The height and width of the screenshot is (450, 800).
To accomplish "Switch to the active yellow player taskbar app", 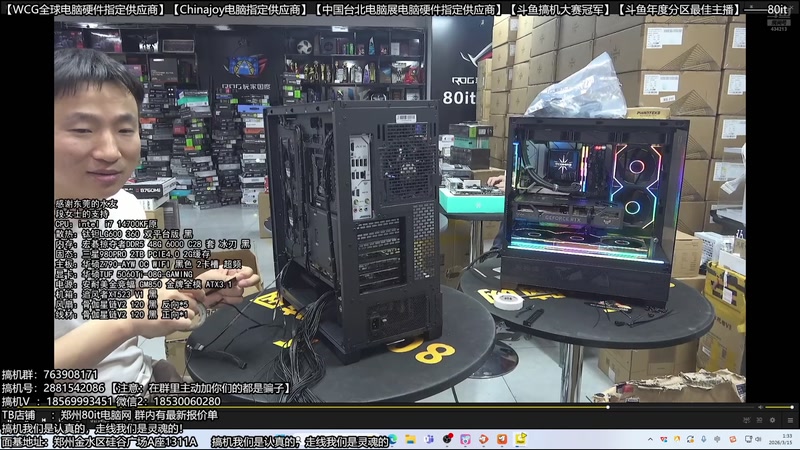I will pyautogui.click(x=520, y=439).
